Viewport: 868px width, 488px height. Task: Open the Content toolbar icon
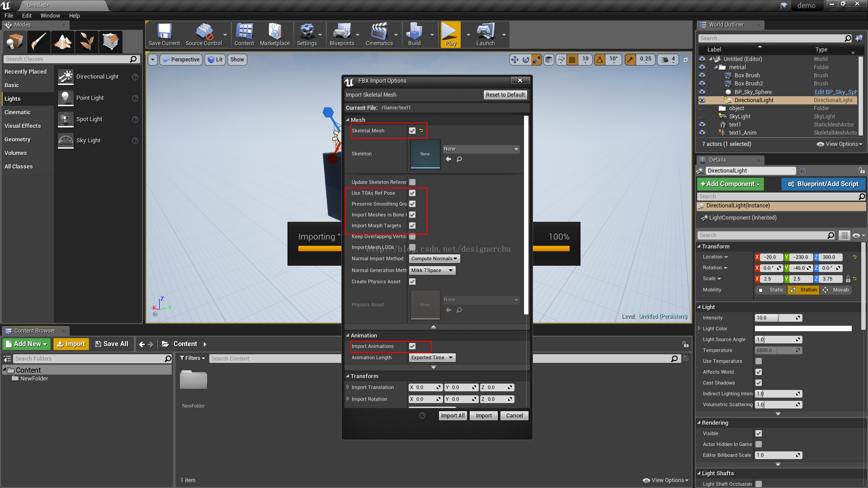(244, 34)
